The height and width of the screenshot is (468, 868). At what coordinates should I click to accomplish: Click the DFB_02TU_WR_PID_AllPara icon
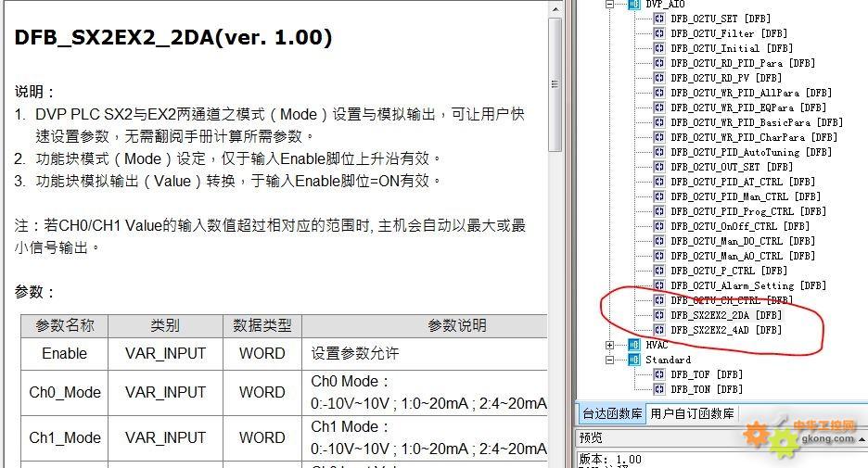(x=658, y=93)
